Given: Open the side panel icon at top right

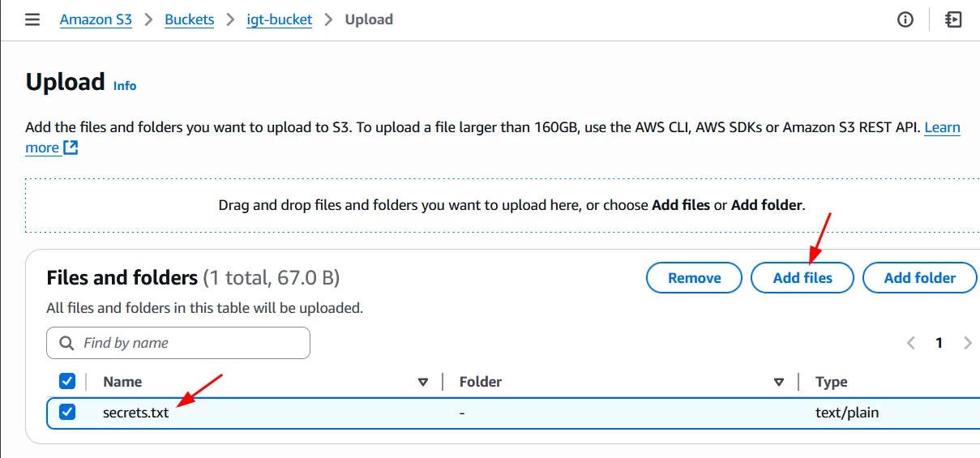Looking at the screenshot, I should [x=954, y=19].
